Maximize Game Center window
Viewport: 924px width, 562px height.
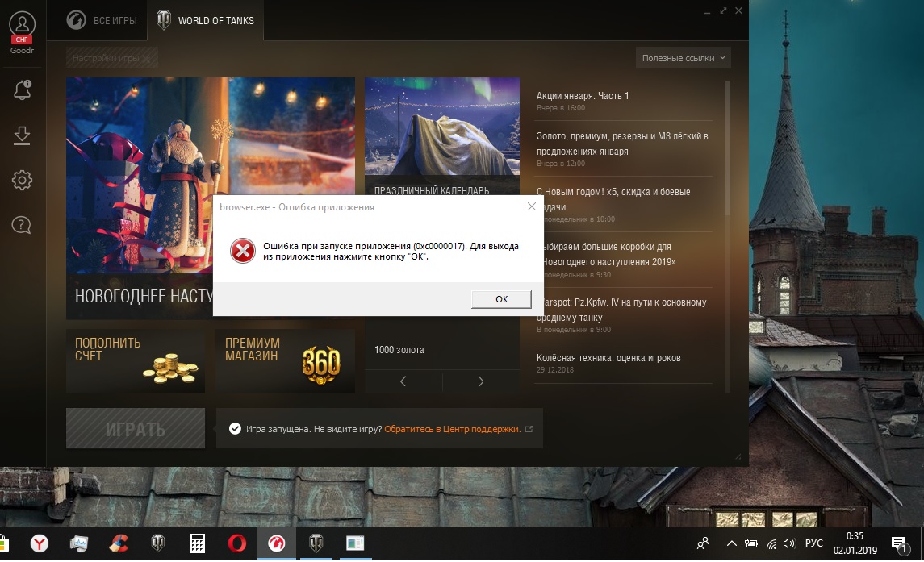click(722, 11)
